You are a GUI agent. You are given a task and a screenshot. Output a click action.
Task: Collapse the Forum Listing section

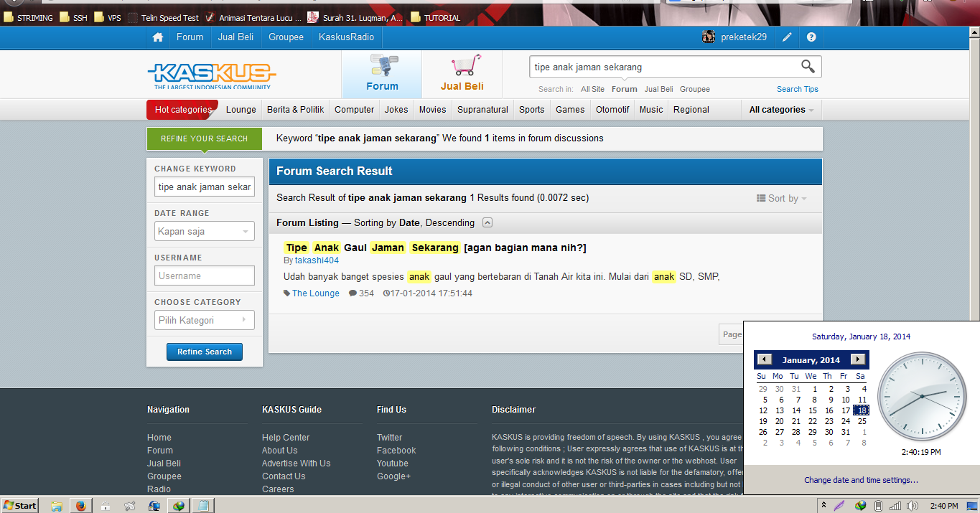487,222
